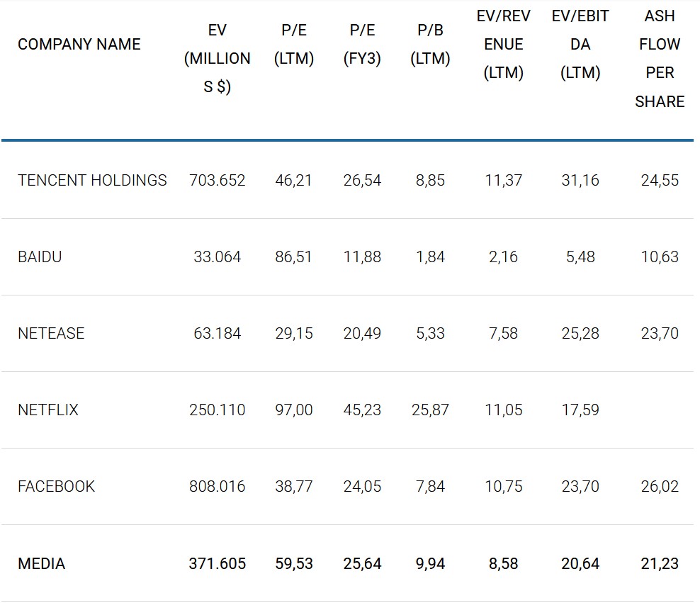
Task: Click the COMPANY NAME column header
Action: (x=79, y=44)
